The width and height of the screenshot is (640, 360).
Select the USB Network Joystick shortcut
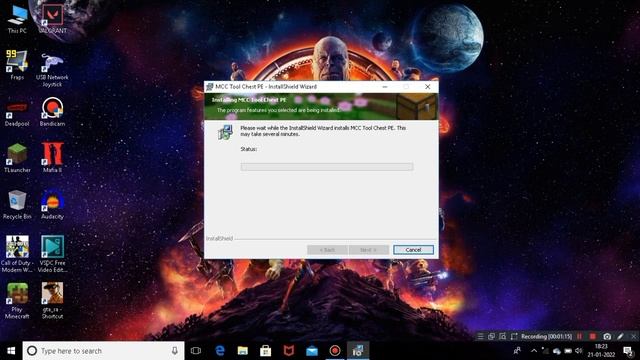pos(52,69)
